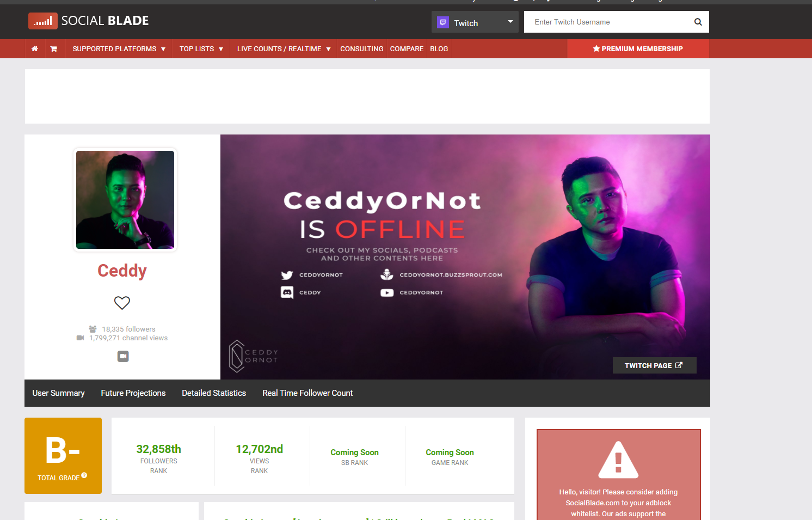Expand the Top Lists menu

(x=201, y=49)
